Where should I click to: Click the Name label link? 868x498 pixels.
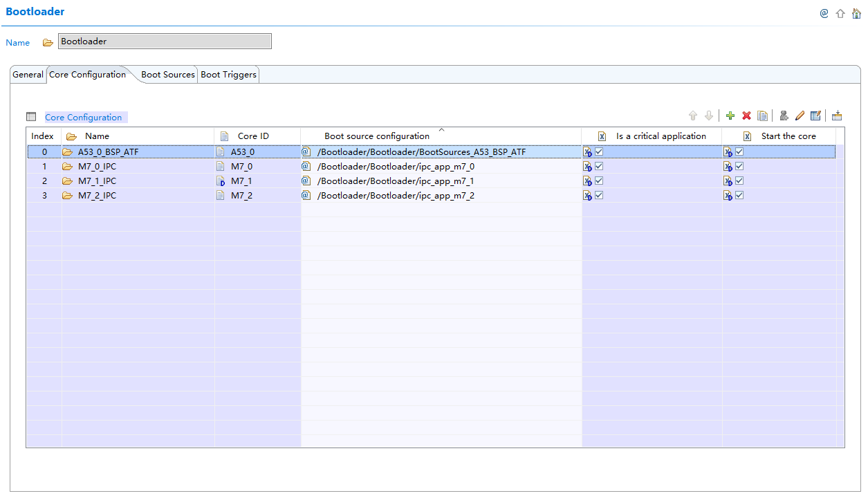pos(18,42)
